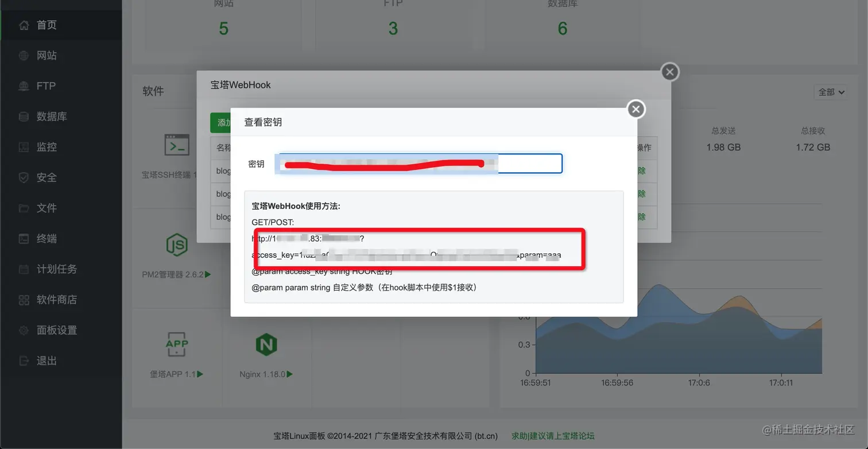
Task: Close the 宝塔WebHook window
Action: [x=670, y=72]
